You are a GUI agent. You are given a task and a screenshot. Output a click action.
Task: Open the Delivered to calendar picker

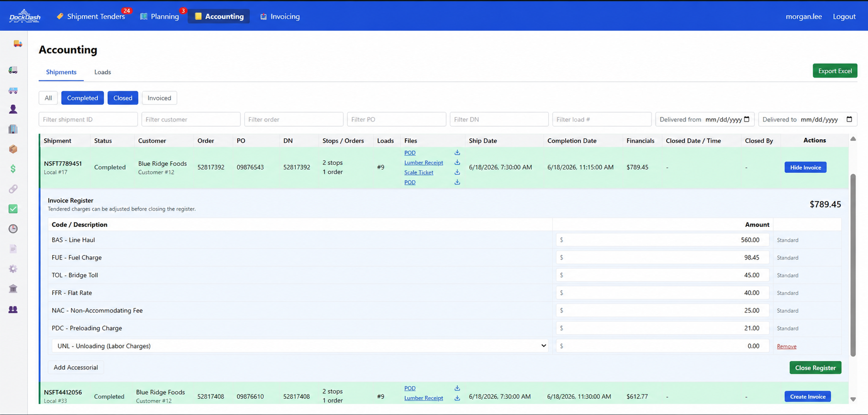849,119
